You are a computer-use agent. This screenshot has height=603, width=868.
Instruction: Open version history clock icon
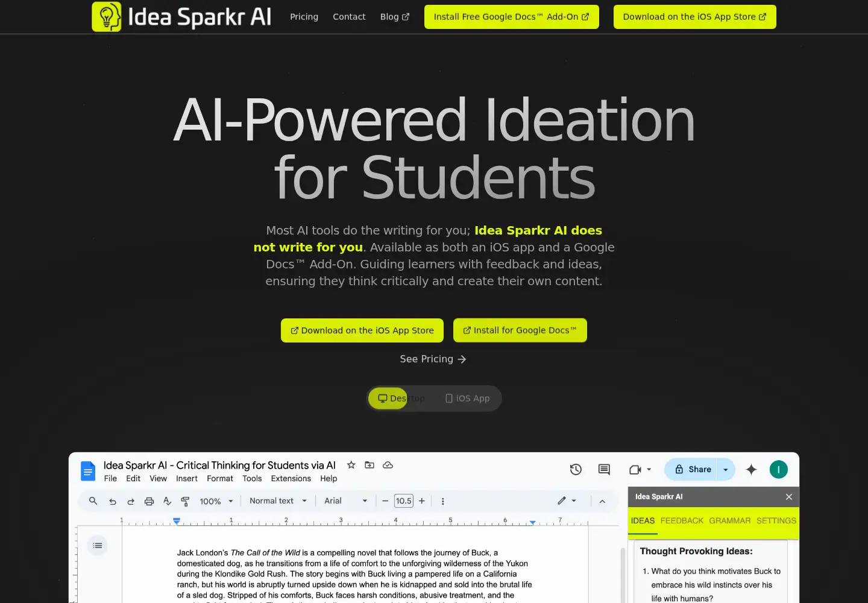[576, 469]
